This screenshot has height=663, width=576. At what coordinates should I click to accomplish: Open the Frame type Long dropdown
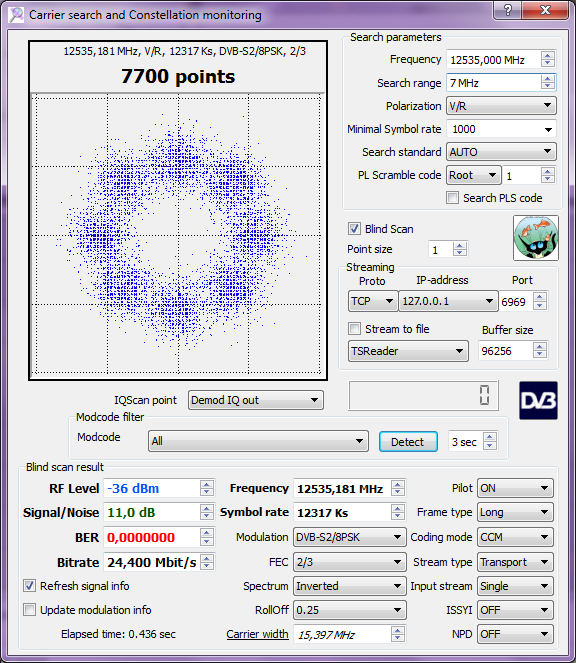pos(515,512)
